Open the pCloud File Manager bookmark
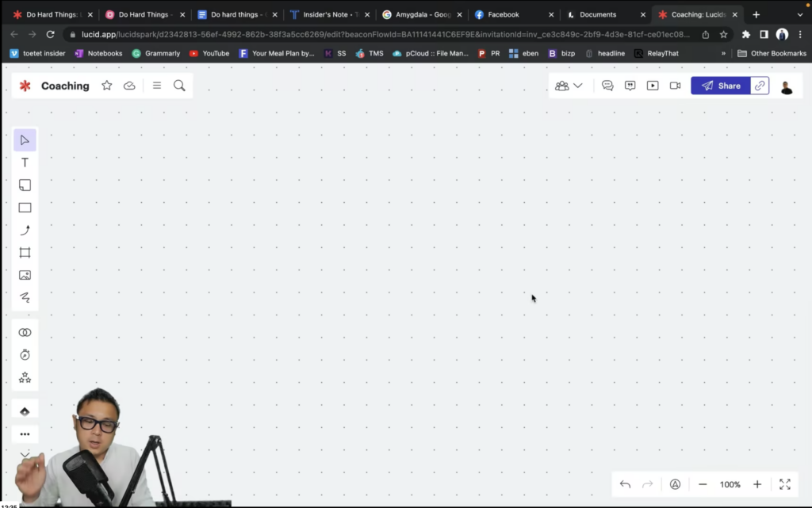812x508 pixels. [x=431, y=53]
